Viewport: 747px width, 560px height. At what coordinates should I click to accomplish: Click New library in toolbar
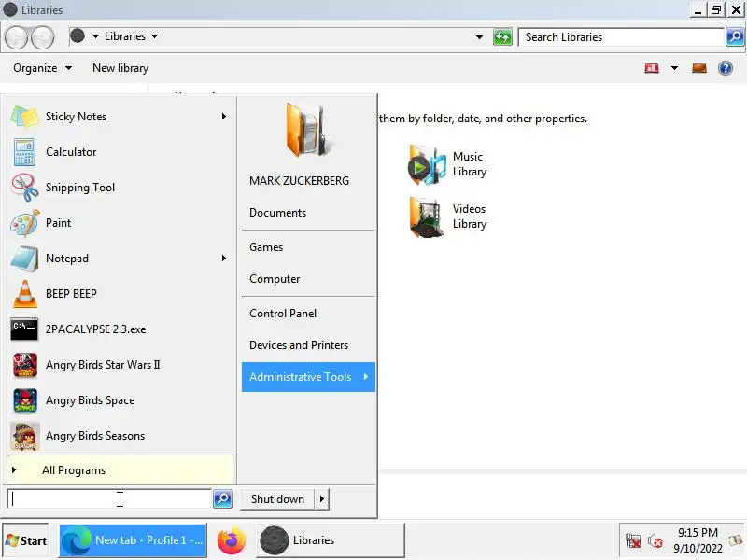120,68
